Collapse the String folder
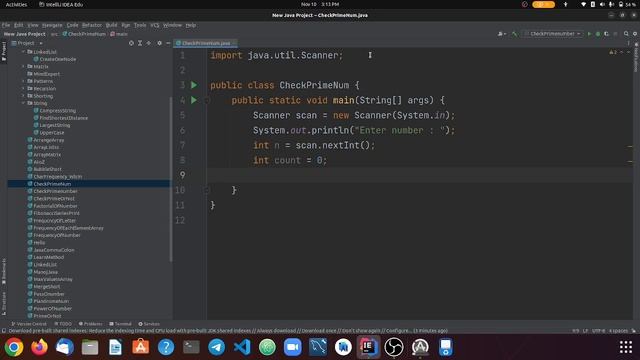Image resolution: width=640 pixels, height=360 pixels. pyautogui.click(x=23, y=103)
